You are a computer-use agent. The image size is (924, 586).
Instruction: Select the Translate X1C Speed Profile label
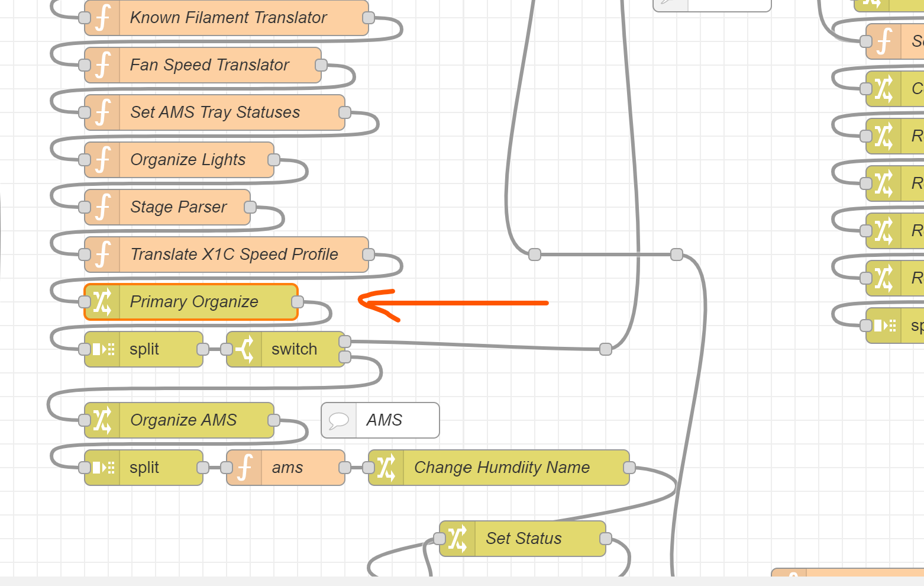point(234,255)
